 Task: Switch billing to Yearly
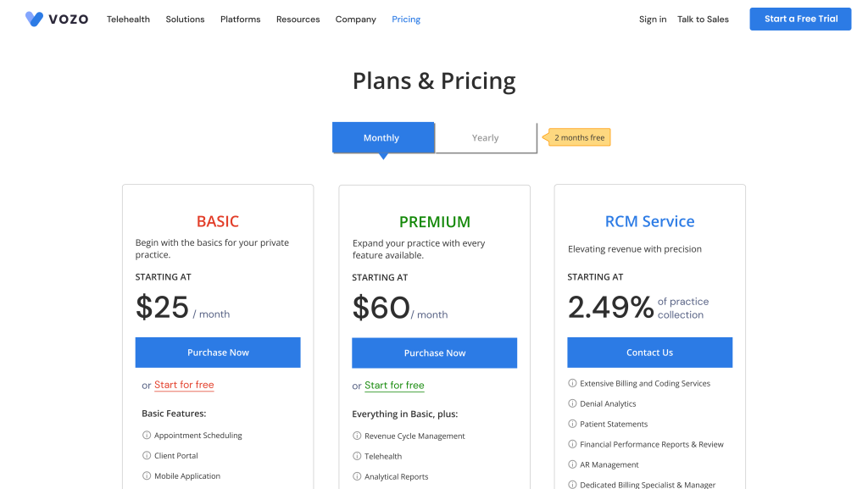click(486, 138)
